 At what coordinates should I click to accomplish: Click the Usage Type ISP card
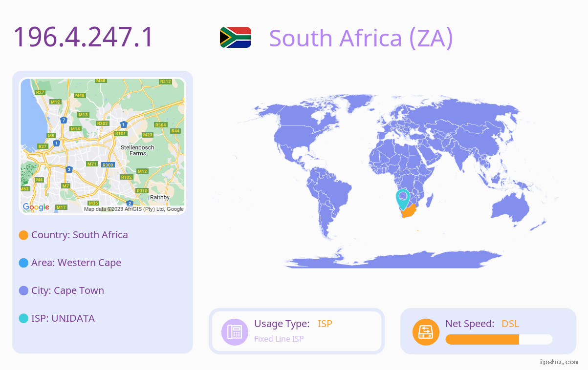click(x=297, y=331)
